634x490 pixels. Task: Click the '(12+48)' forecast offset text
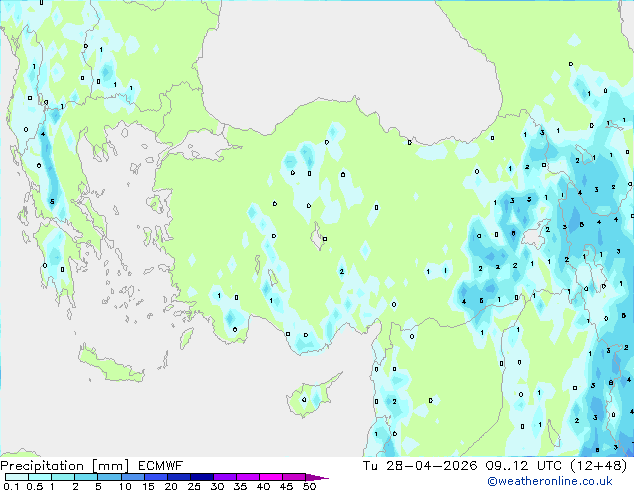[x=599, y=466]
